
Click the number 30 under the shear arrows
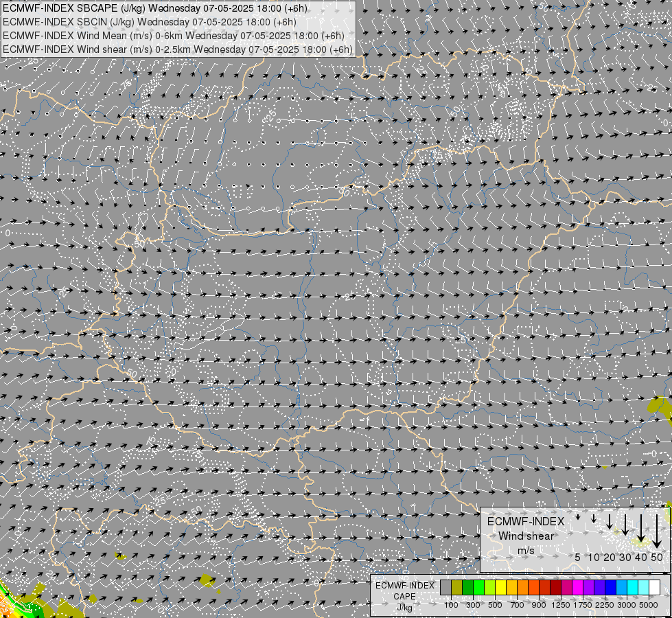coord(625,557)
